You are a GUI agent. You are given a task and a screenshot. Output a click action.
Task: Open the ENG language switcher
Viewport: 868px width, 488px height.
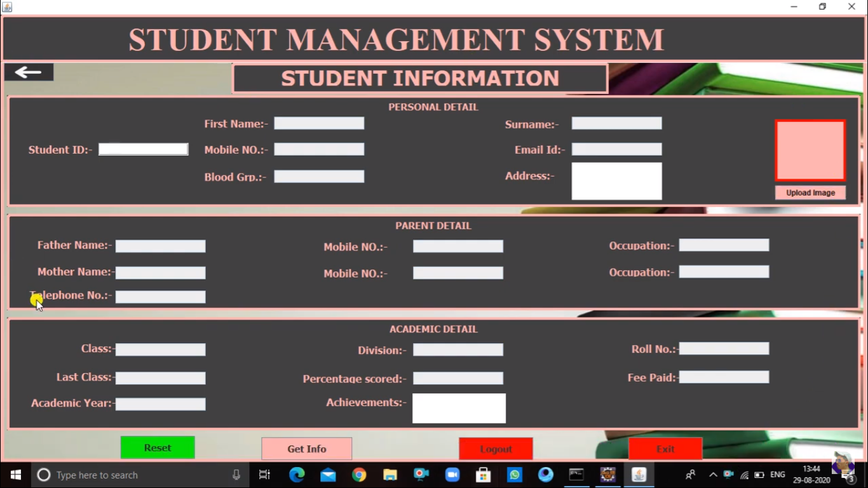pyautogui.click(x=777, y=475)
